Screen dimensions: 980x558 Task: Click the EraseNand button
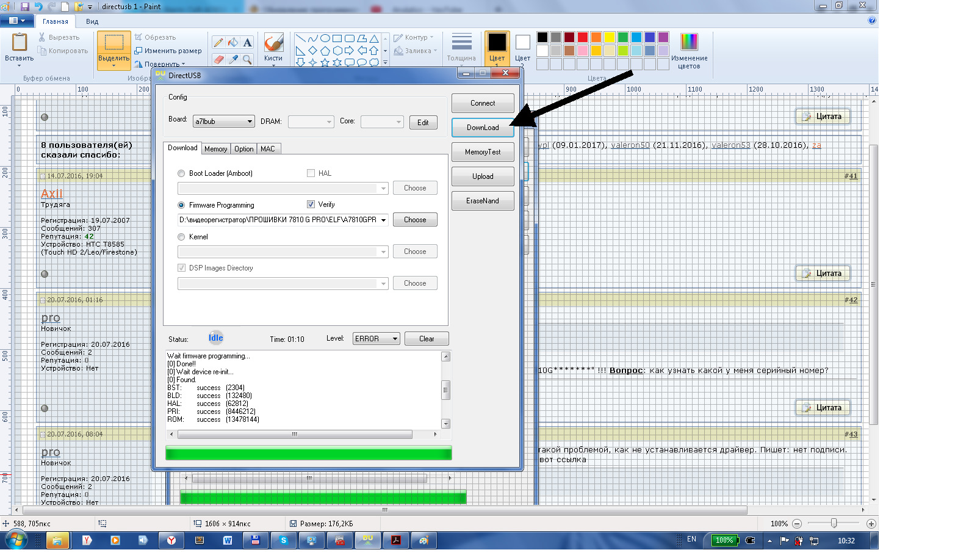[x=483, y=201]
